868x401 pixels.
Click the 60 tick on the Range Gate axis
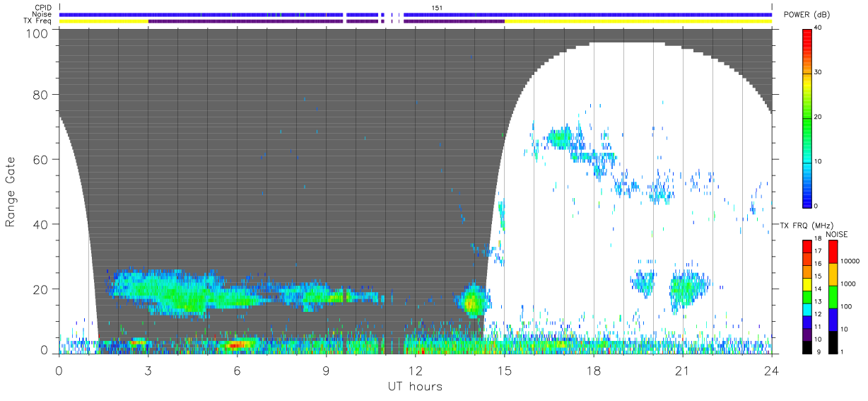point(40,159)
